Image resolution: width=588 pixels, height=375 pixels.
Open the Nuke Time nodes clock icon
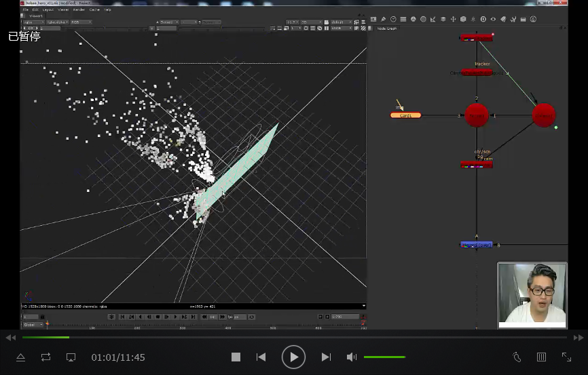click(x=394, y=19)
